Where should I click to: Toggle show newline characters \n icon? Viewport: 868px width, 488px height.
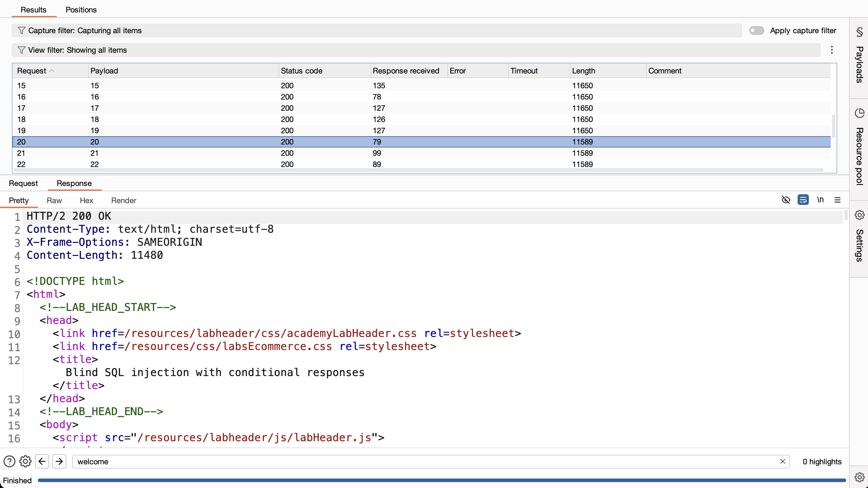coord(820,200)
